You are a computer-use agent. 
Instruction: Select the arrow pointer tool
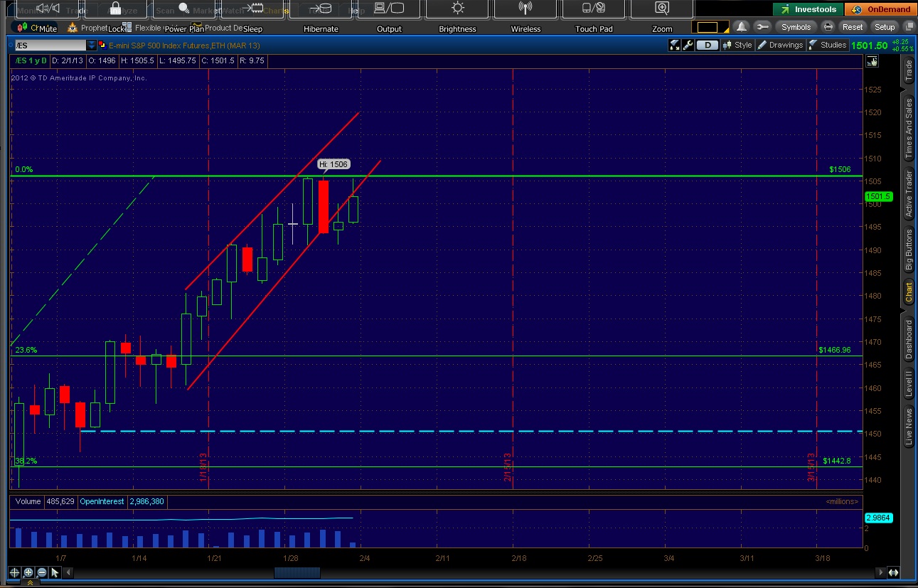coord(54,572)
